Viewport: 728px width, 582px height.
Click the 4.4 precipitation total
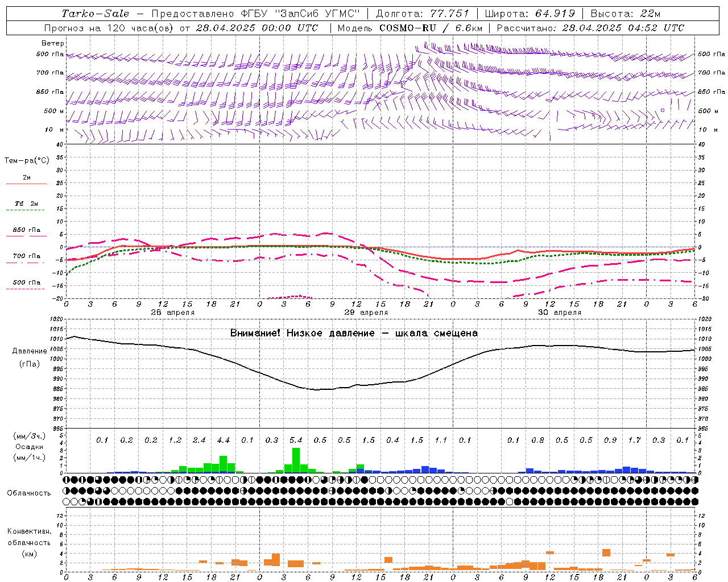point(224,440)
